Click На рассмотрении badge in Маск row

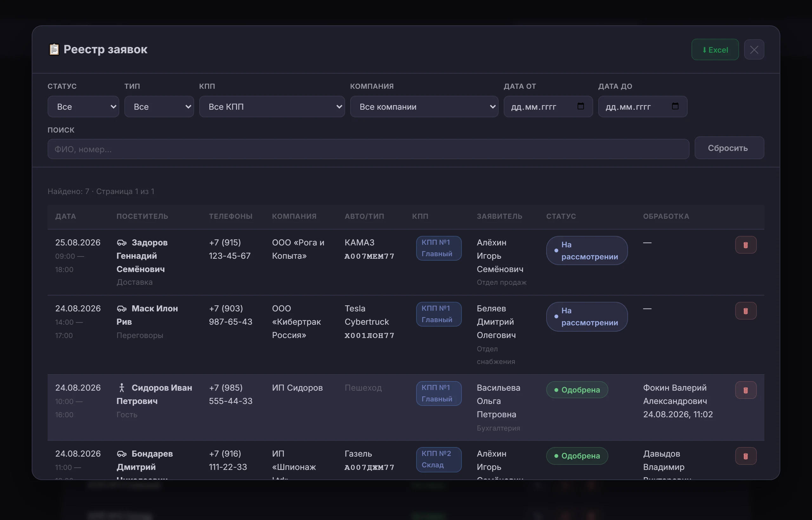[587, 316]
